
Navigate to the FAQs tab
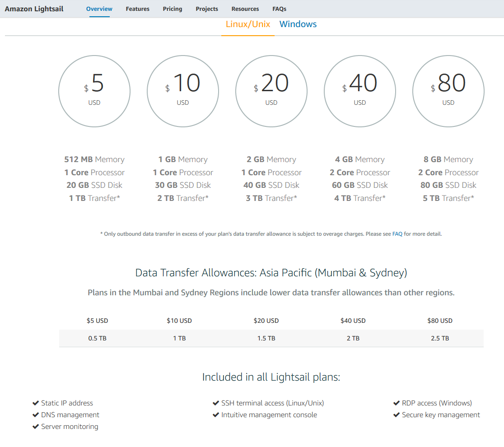coord(279,9)
